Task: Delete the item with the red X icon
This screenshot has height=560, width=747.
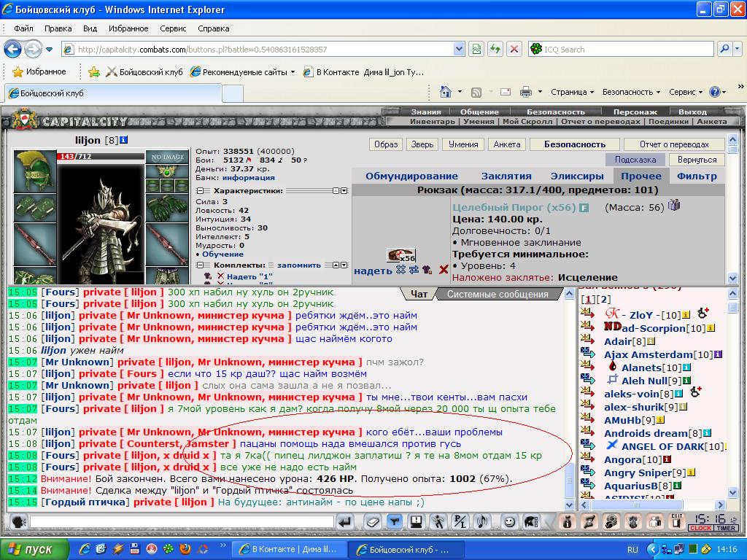Action: coord(444,270)
